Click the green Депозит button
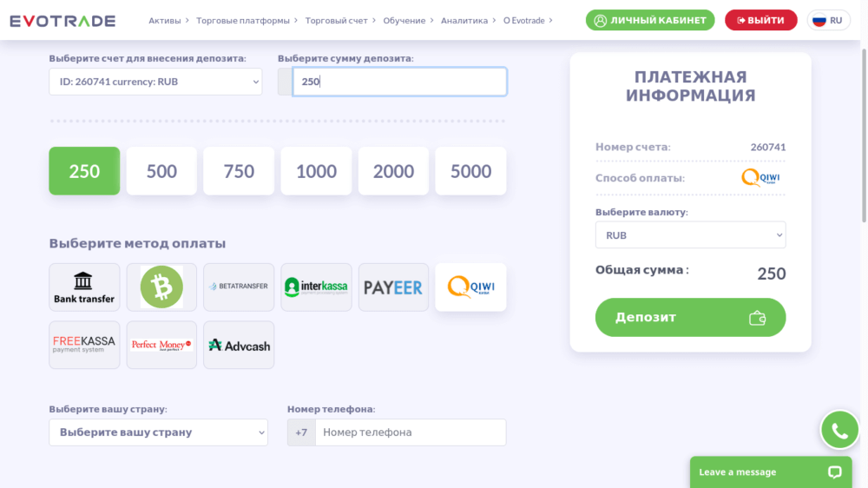The height and width of the screenshot is (488, 868). click(x=690, y=317)
